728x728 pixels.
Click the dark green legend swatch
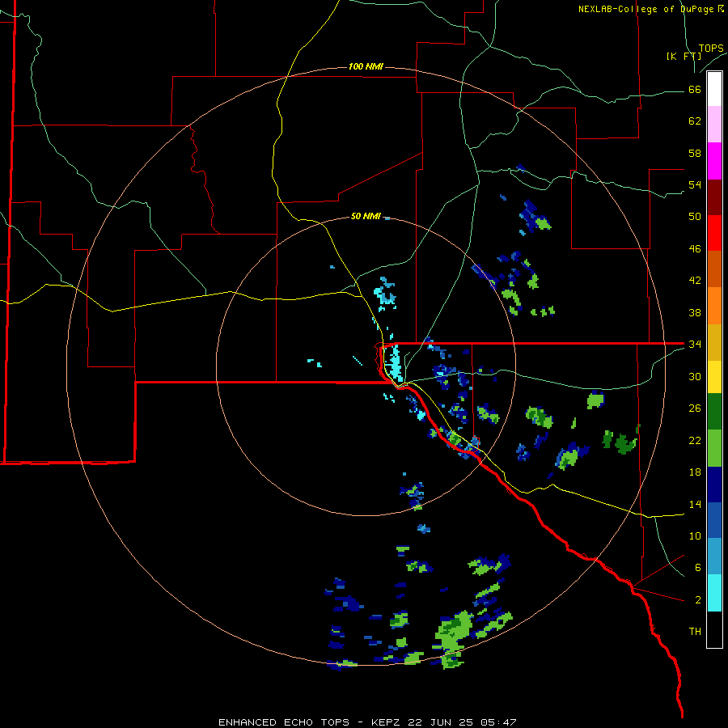click(x=714, y=412)
